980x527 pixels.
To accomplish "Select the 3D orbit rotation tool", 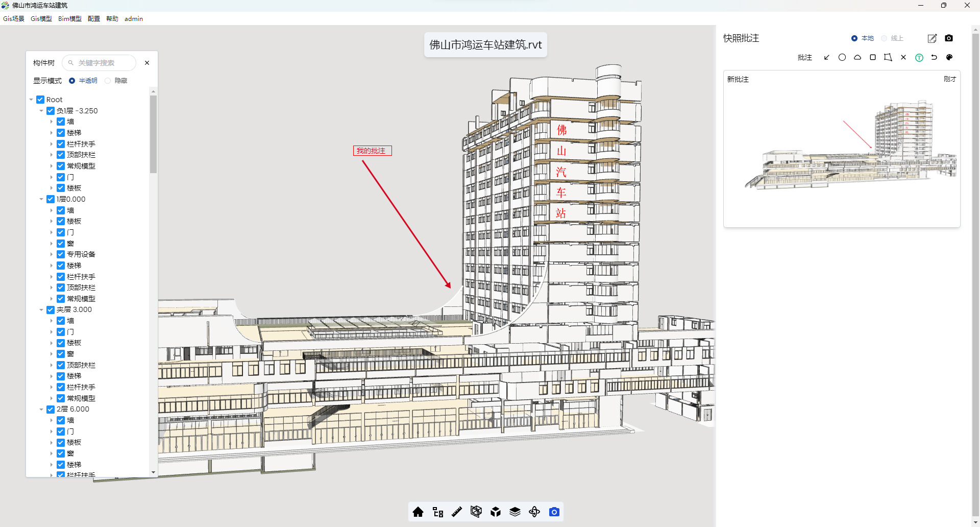I will [x=534, y=512].
